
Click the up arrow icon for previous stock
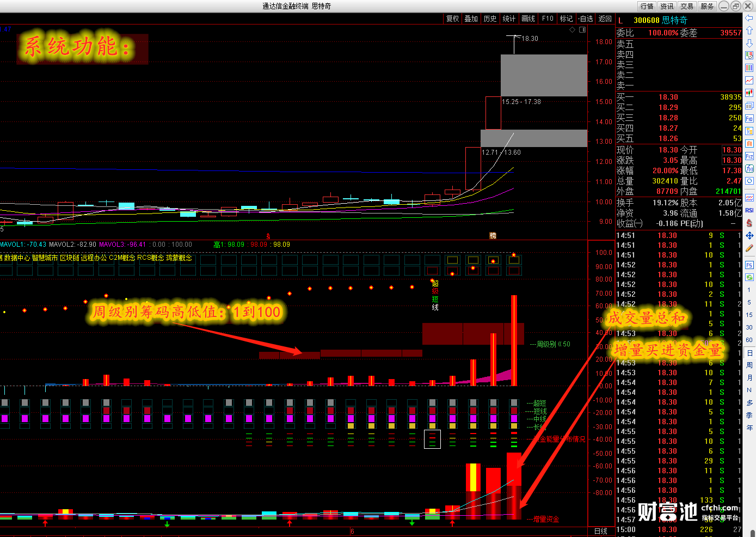pos(749,30)
